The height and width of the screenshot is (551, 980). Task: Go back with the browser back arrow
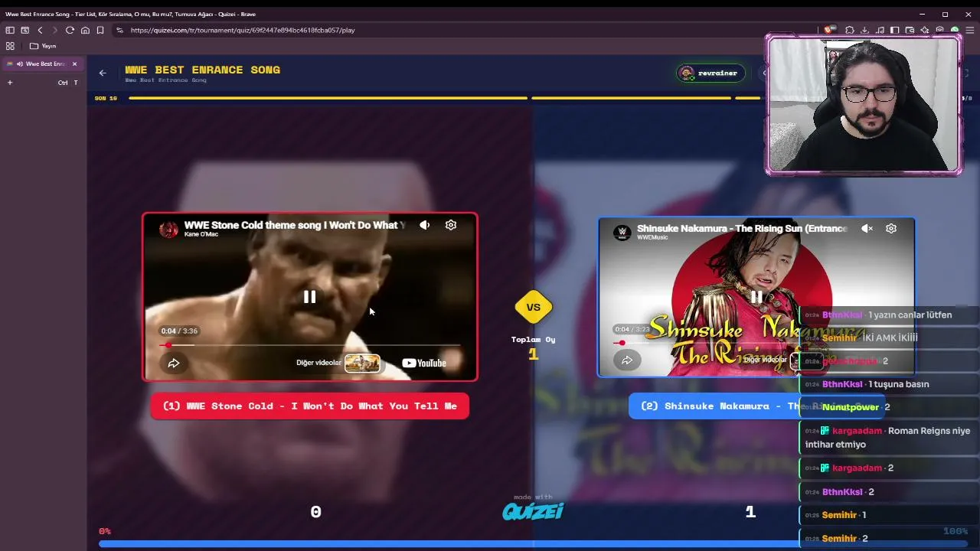click(40, 30)
